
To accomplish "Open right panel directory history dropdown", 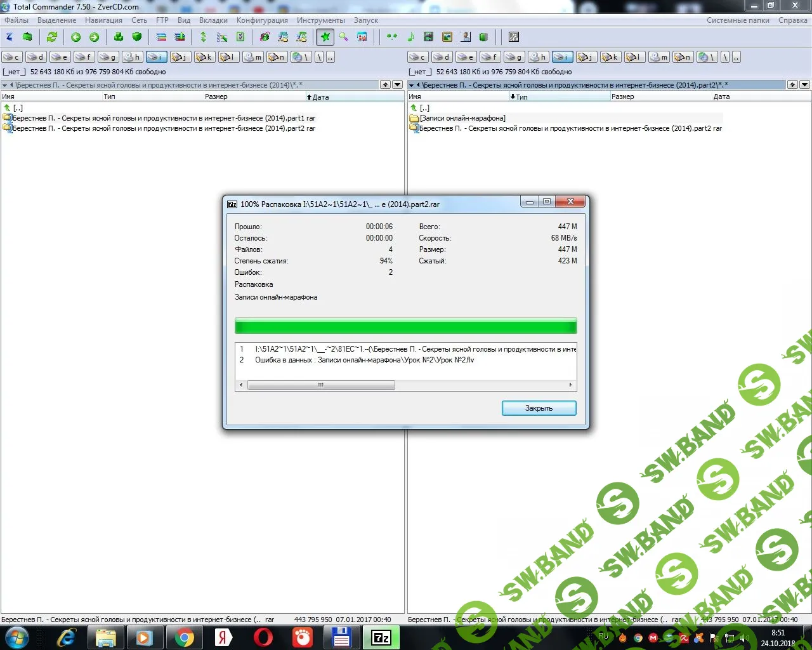I will pos(804,84).
